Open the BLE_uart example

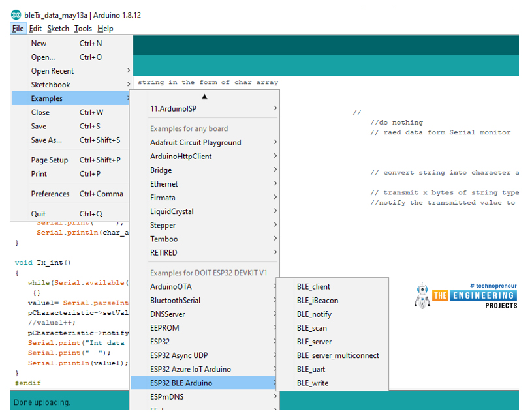(x=332, y=369)
